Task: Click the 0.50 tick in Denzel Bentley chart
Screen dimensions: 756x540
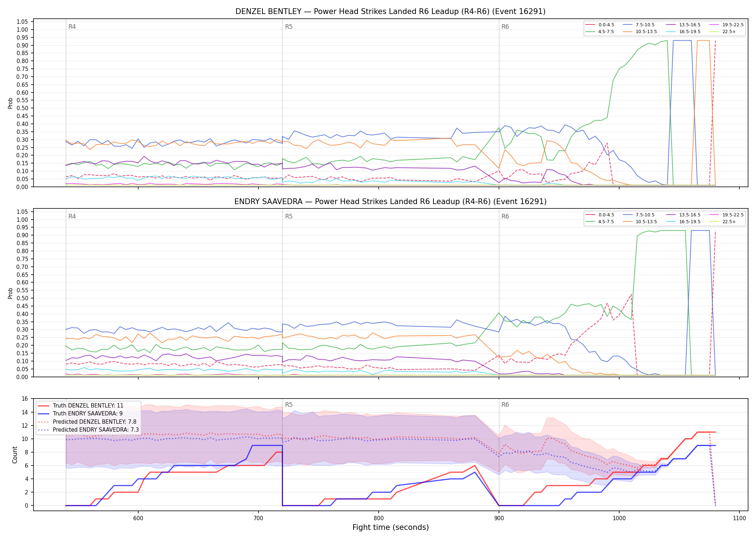Action: coord(22,108)
